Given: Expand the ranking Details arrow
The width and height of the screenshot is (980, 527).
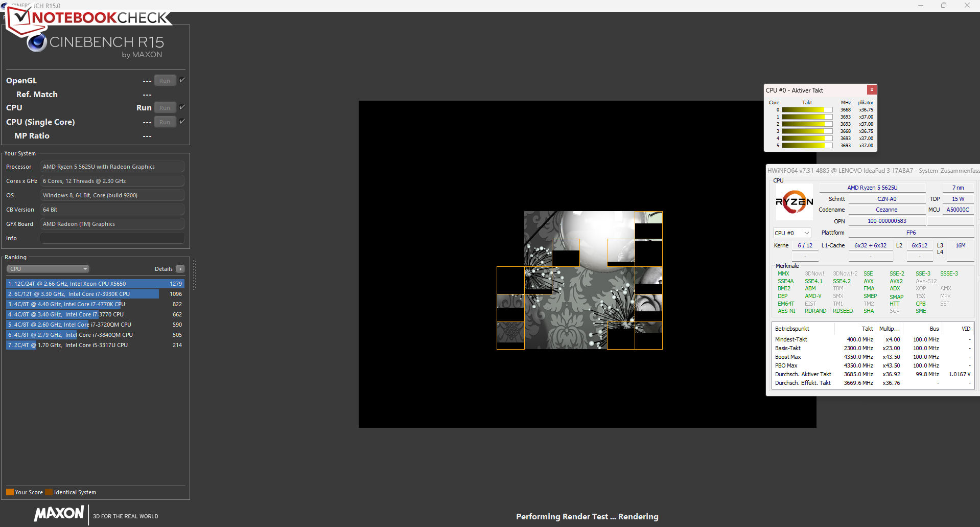Looking at the screenshot, I should click(180, 269).
